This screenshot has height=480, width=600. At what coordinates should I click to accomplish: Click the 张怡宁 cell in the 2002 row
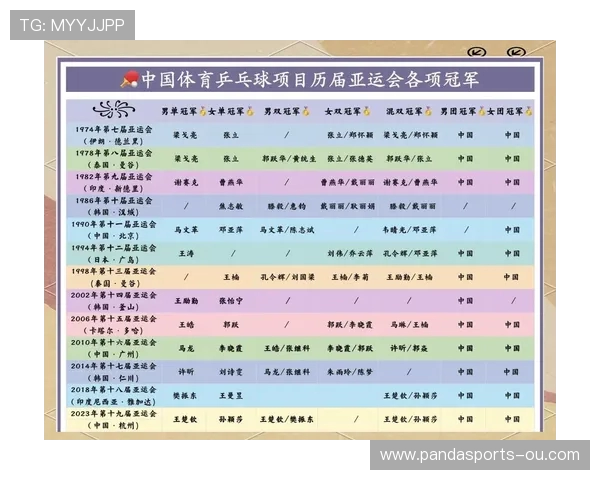pos(231,300)
